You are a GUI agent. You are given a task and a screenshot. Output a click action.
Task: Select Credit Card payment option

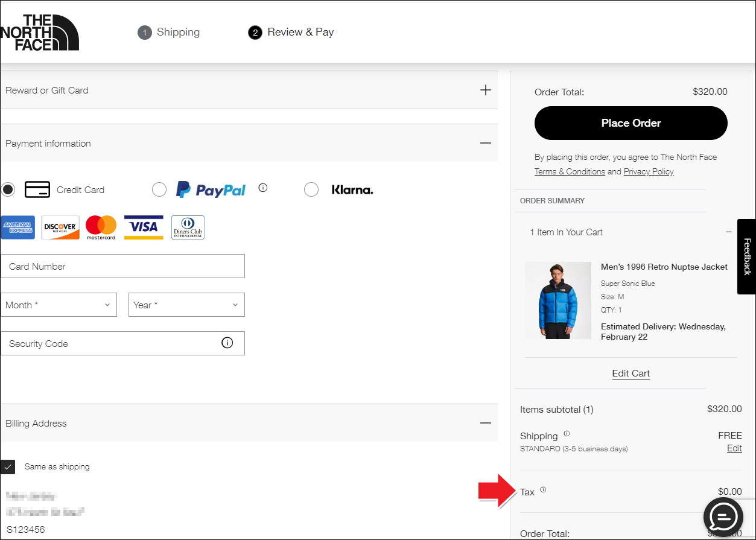click(x=8, y=189)
